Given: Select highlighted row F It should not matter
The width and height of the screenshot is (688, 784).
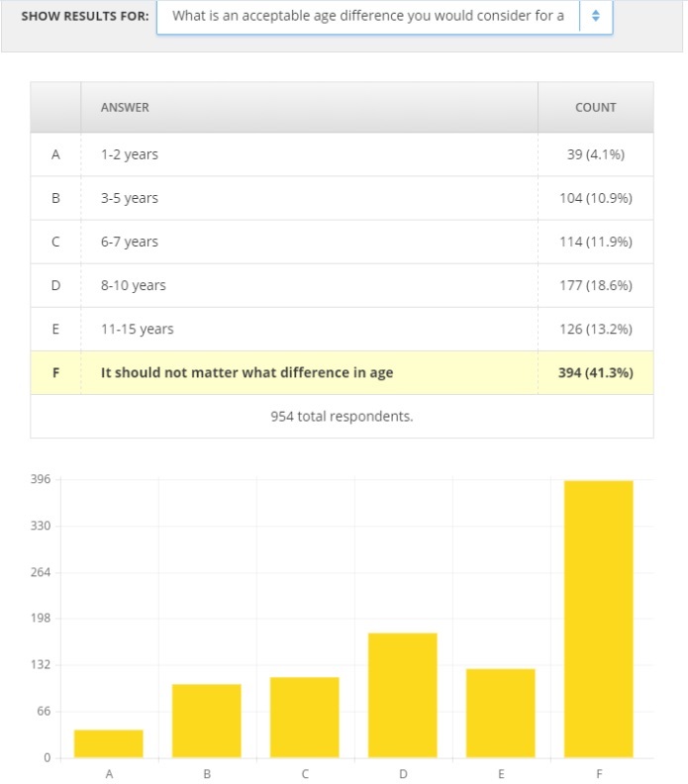Looking at the screenshot, I should point(342,372).
